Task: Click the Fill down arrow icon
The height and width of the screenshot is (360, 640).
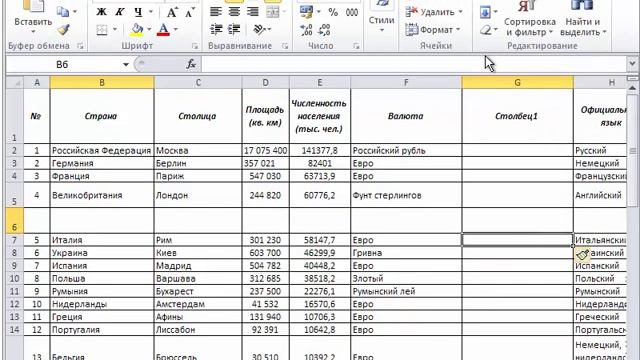Action: (x=485, y=12)
